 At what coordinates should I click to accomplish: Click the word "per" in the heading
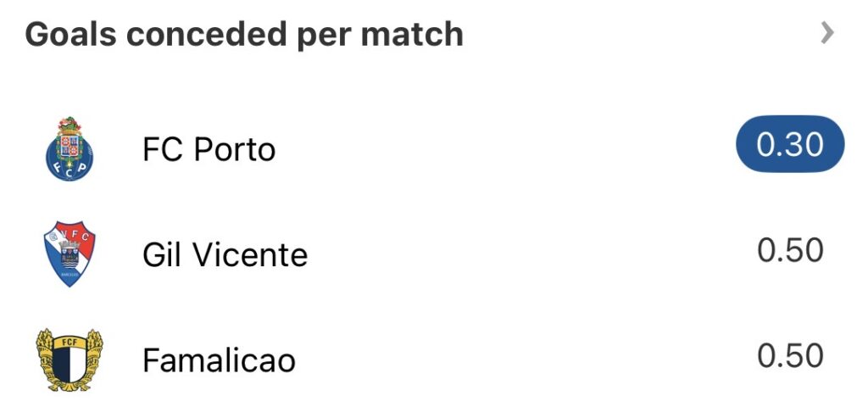coord(323,36)
